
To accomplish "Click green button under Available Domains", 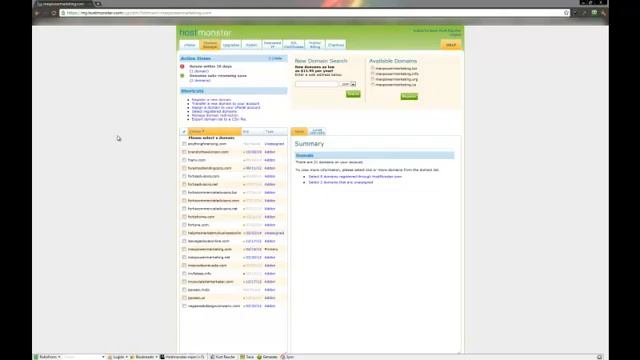I will [409, 96].
